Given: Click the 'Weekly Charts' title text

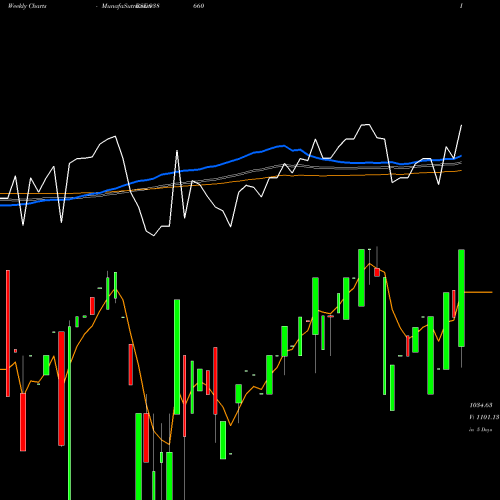Looking at the screenshot, I should click(27, 6).
